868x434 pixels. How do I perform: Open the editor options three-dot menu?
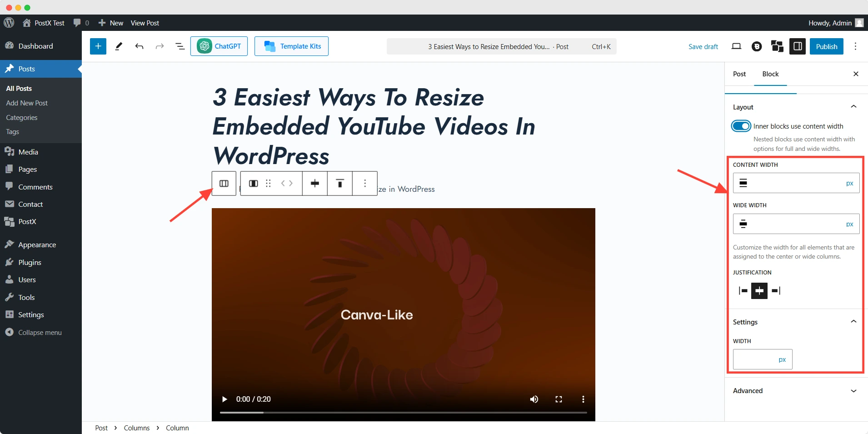pos(855,46)
